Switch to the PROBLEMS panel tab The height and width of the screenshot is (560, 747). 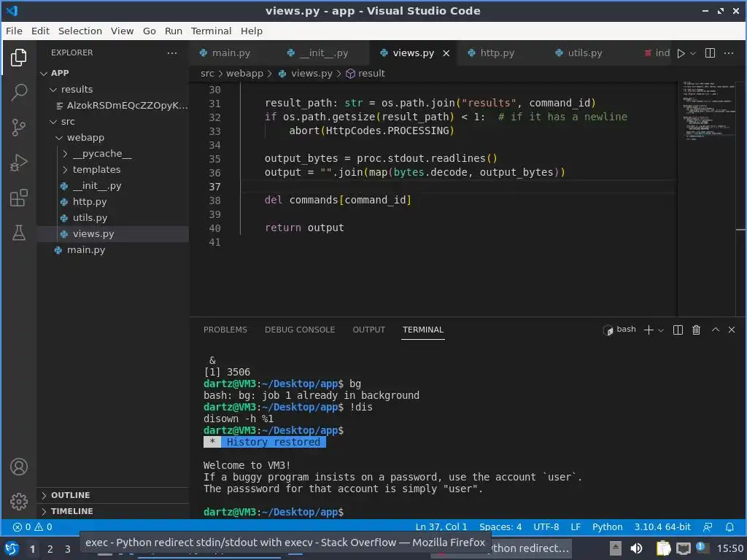[x=225, y=330]
